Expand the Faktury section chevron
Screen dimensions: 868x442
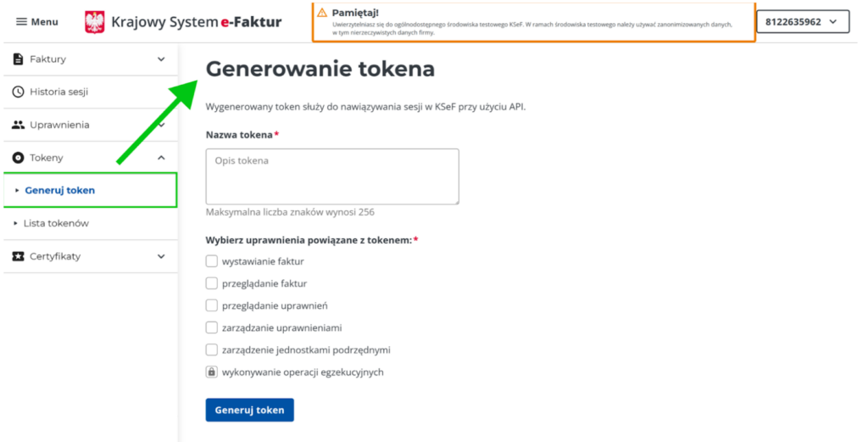(x=161, y=59)
